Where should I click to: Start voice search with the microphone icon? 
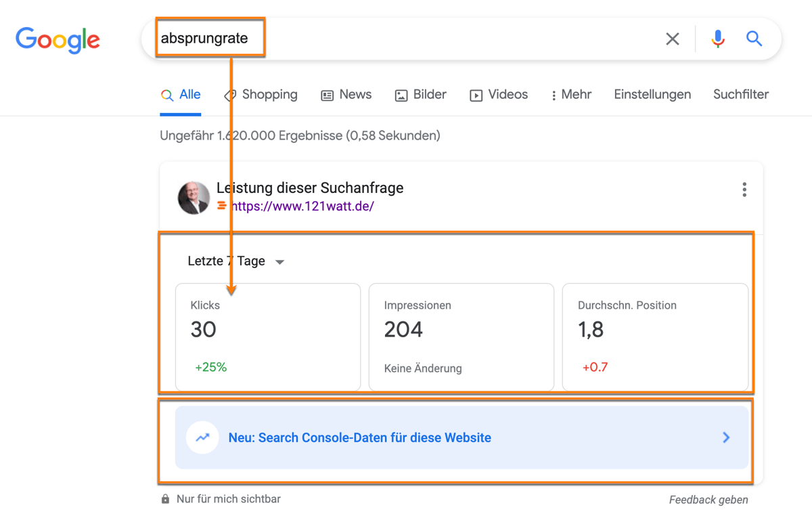[x=717, y=39]
